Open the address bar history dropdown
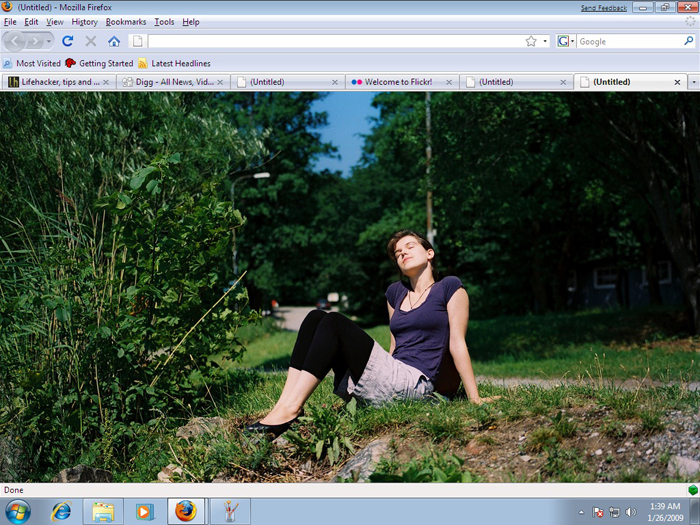The image size is (700, 525). tap(545, 42)
